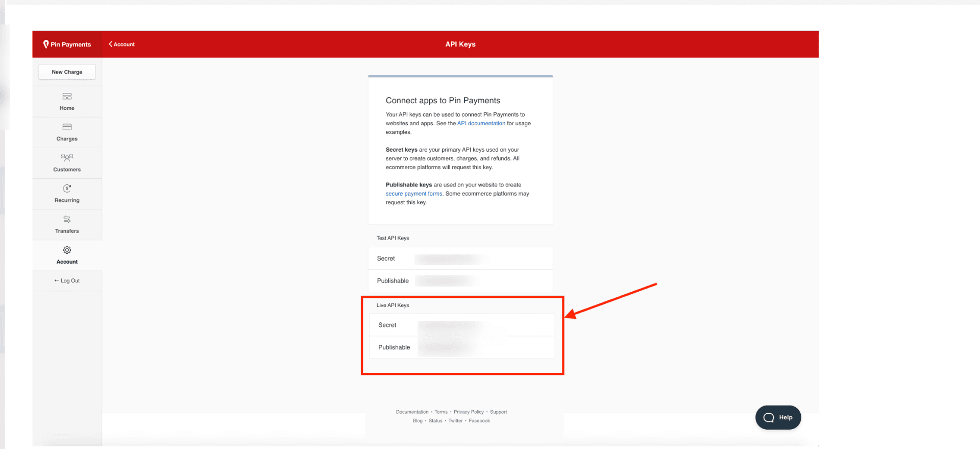Viewport: 980px width, 449px height.
Task: Go back via the Account chevron
Action: [x=121, y=44]
